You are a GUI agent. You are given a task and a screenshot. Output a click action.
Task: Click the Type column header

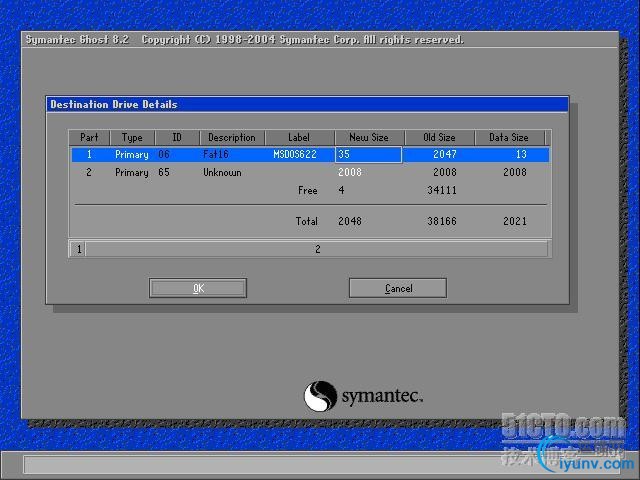click(x=132, y=138)
